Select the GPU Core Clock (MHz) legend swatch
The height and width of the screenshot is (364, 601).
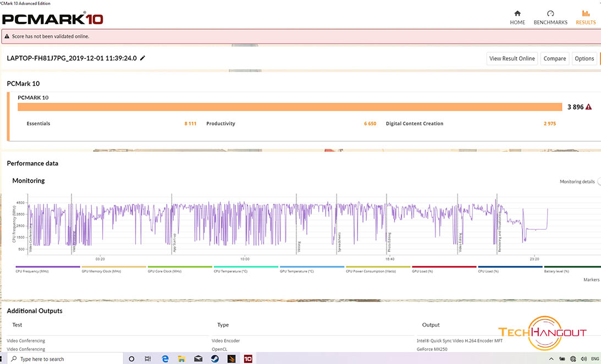pyautogui.click(x=180, y=267)
